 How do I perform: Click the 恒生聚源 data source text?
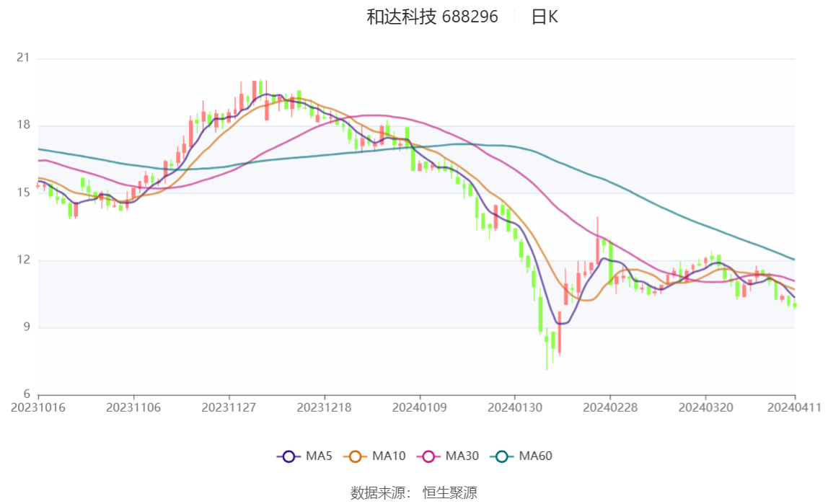click(x=450, y=493)
